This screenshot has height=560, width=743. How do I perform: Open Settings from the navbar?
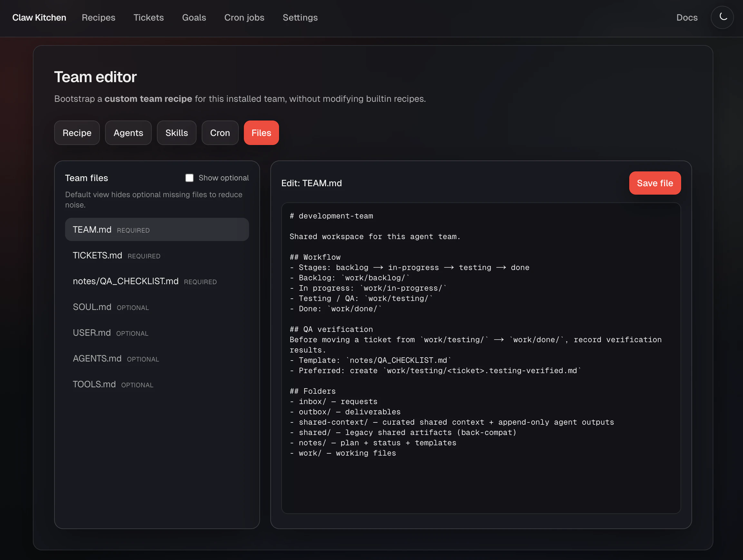pos(300,17)
